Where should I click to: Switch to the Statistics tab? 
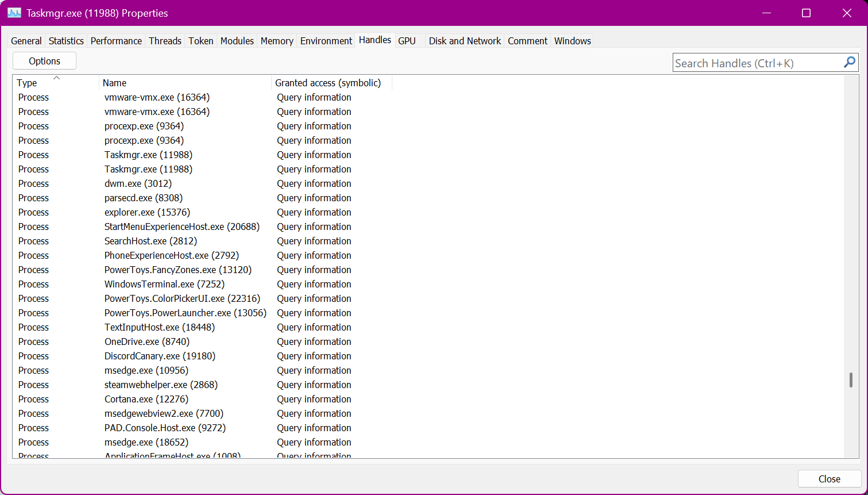(x=65, y=41)
